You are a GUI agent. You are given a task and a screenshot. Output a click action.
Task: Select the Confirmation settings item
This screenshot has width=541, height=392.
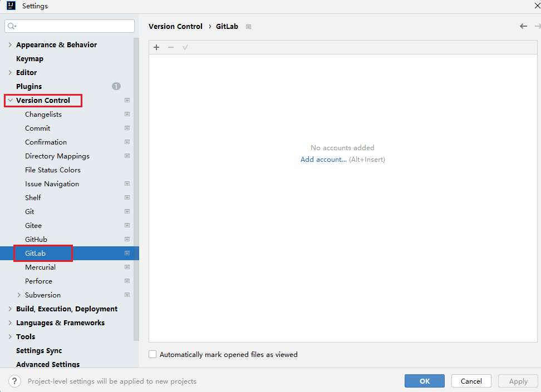(x=46, y=142)
